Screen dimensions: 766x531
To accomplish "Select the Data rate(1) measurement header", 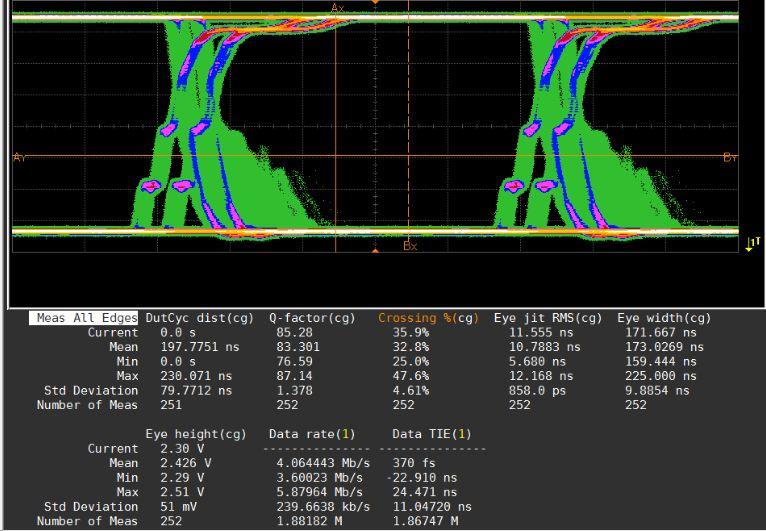I will (312, 434).
